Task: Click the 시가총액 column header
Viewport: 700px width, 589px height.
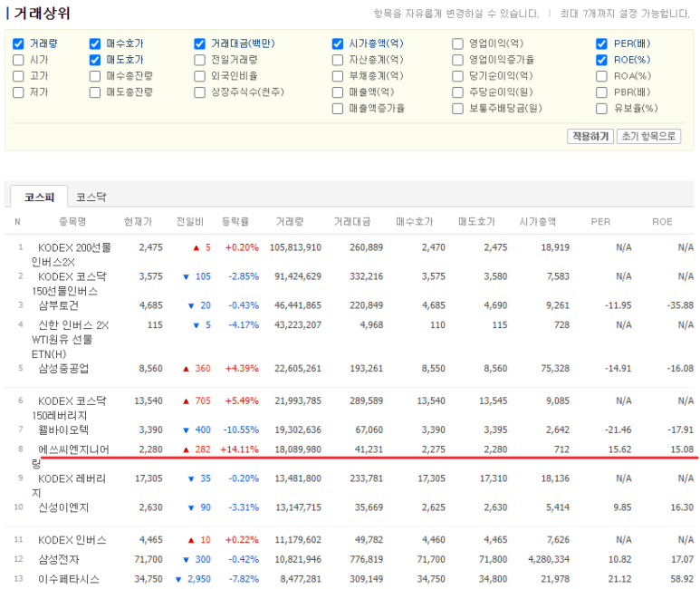Action: point(538,222)
